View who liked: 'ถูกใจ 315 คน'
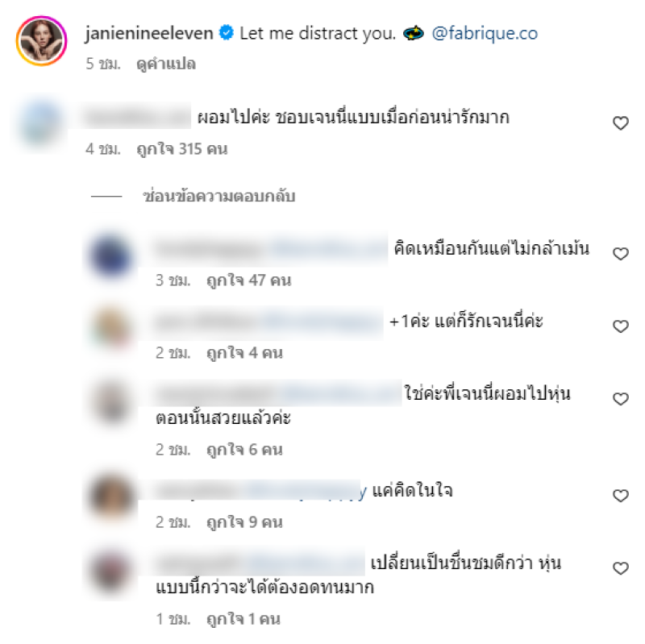Screen dimensions: 645x644 coord(182,149)
